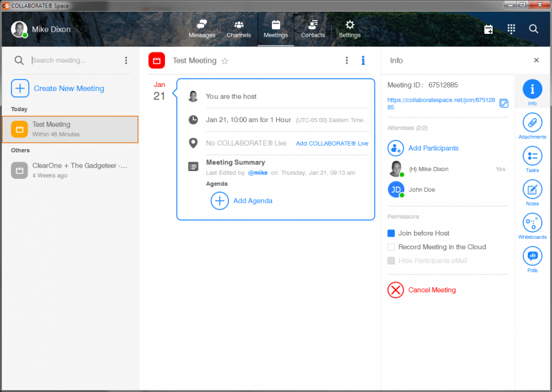Uncheck Join before Host
552x392 pixels.
click(391, 233)
